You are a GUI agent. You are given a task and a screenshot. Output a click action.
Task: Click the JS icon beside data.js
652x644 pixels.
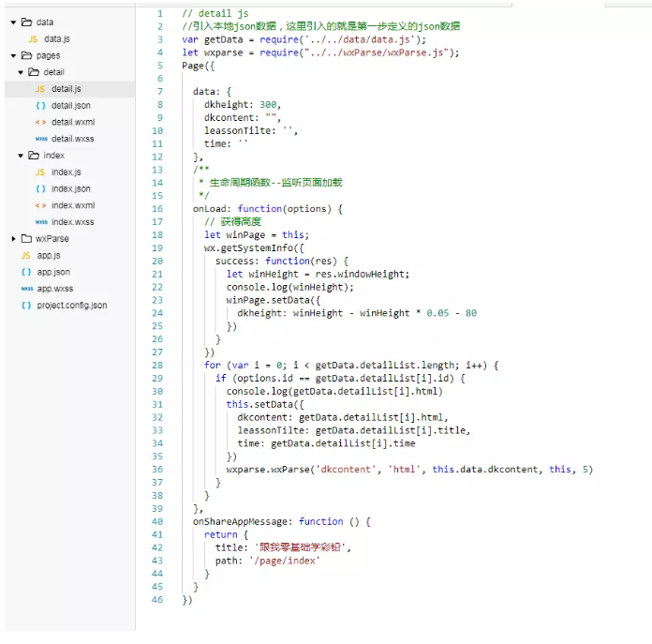click(x=34, y=39)
